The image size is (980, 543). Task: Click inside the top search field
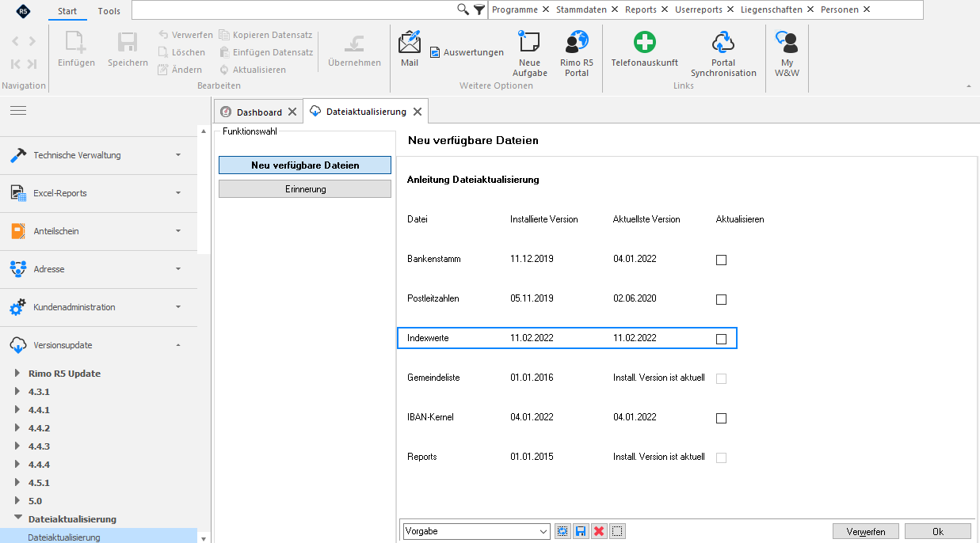(294, 9)
